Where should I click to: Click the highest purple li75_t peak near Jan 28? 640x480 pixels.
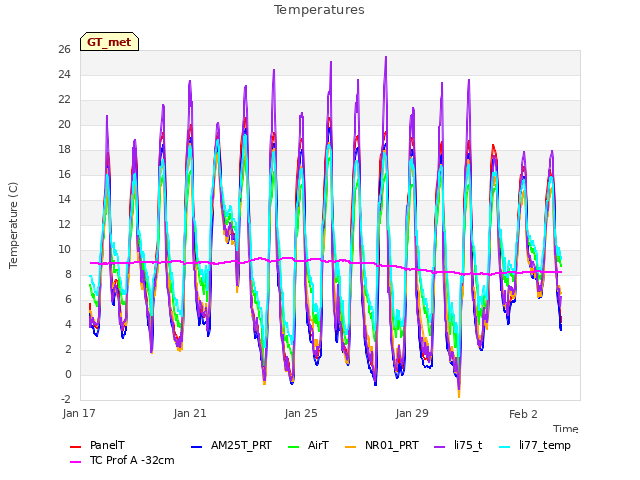[x=386, y=58]
